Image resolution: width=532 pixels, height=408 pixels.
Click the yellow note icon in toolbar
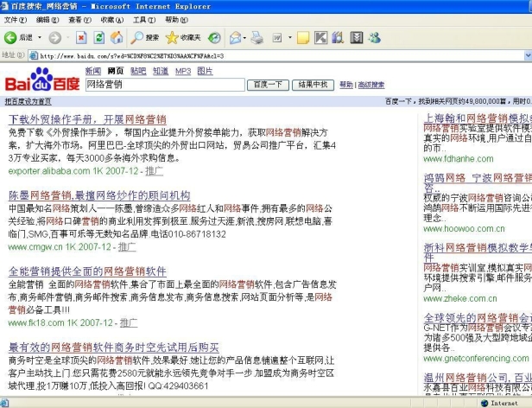click(302, 38)
